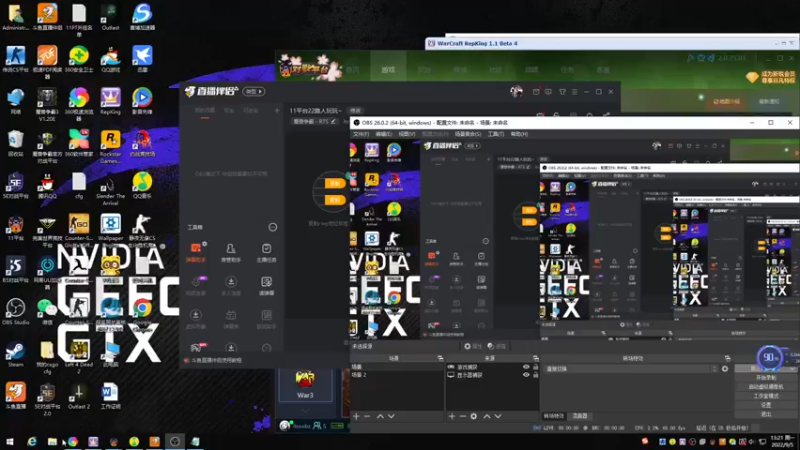Open 工作证明 Word document on desktop
The image size is (800, 450).
110,396
